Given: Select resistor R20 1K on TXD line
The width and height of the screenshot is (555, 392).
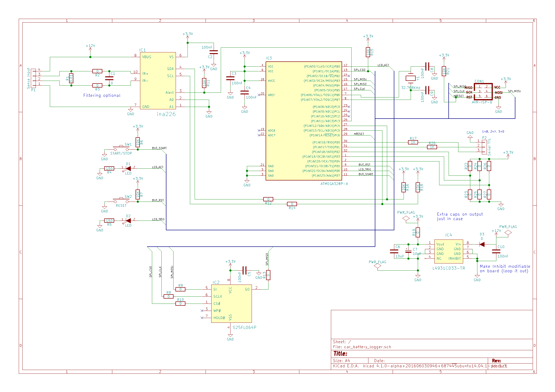Looking at the screenshot, I should click(432, 147).
